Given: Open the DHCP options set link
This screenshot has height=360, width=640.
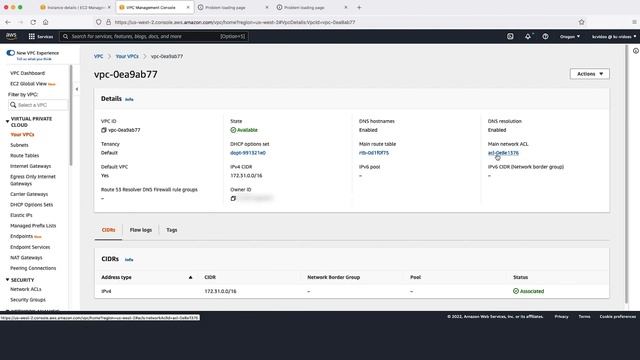Looking at the screenshot, I should pos(248,153).
